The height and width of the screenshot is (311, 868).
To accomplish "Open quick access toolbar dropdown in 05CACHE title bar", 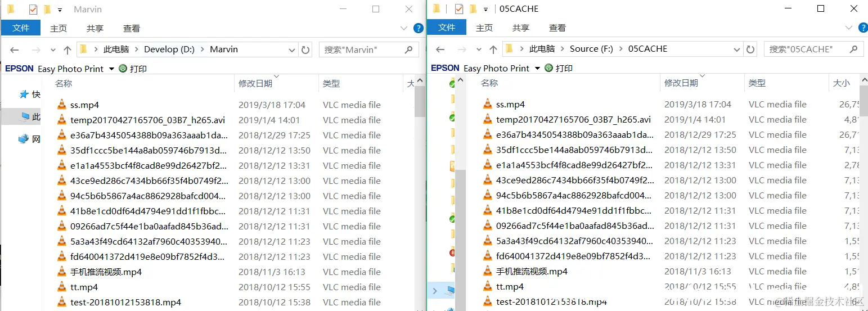I will pyautogui.click(x=485, y=10).
